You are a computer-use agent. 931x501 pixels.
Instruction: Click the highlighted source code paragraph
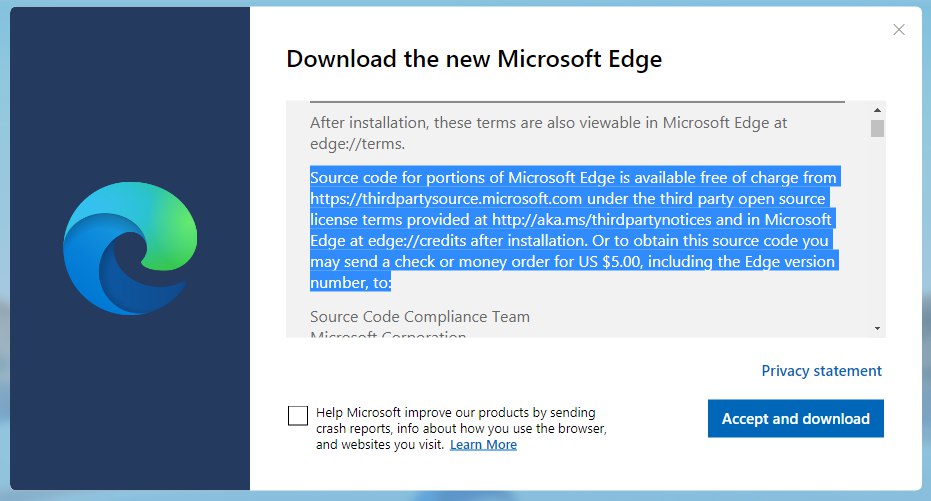(x=574, y=230)
